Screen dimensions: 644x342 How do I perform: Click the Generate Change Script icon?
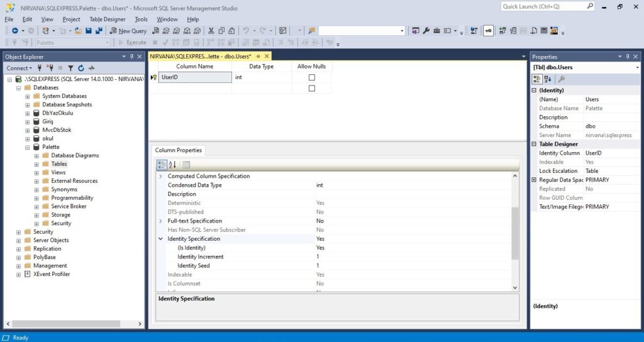point(474,31)
